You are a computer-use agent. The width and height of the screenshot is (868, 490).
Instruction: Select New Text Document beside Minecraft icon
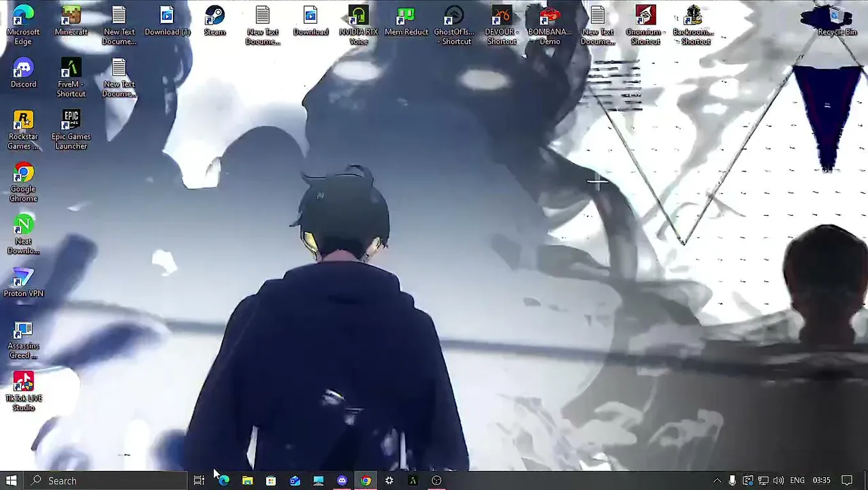(119, 25)
